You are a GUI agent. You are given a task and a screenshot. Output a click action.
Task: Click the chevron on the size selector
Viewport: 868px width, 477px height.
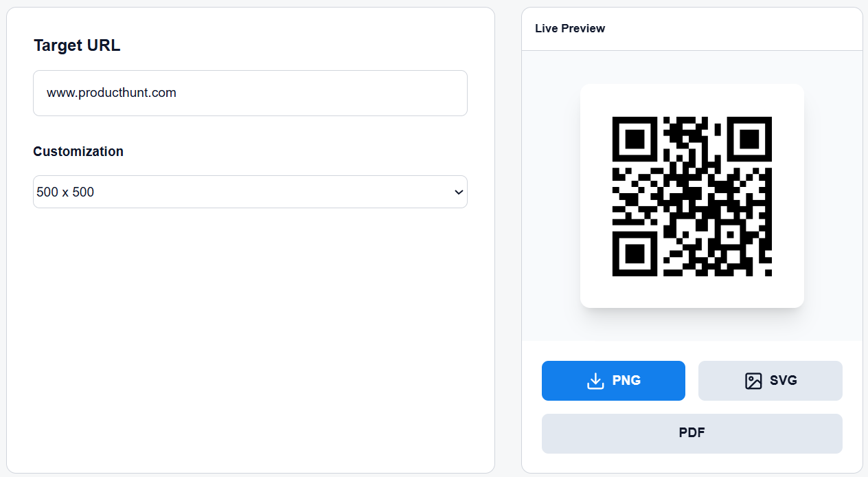click(459, 192)
